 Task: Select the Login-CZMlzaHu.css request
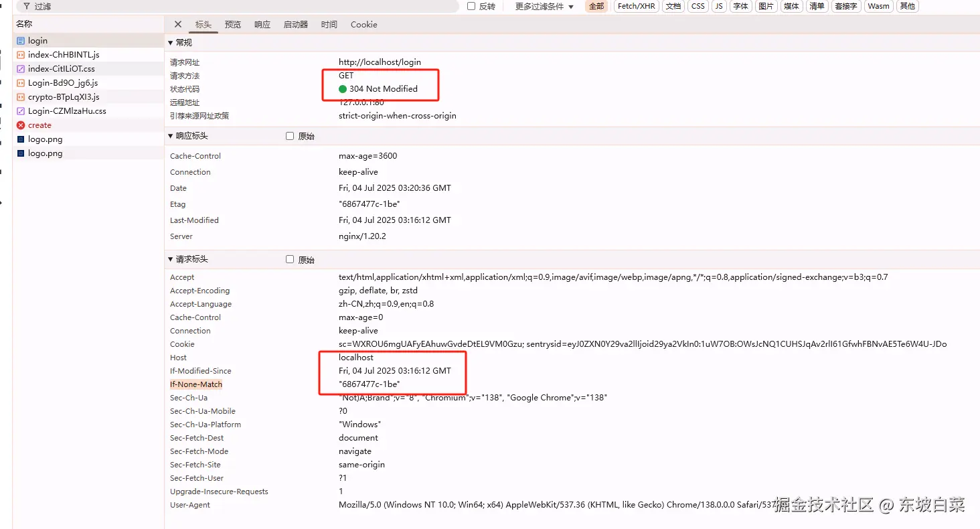point(89,111)
